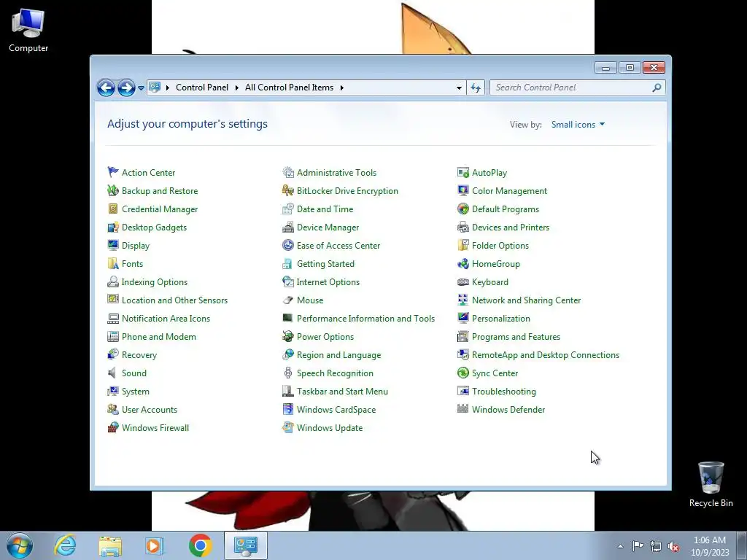Click the Default Programs icon
Screen dimensions: 747x560
coord(463,209)
